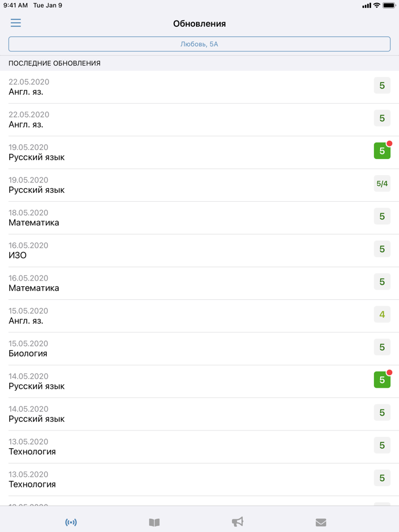Open the hamburger menu
The width and height of the screenshot is (399, 532).
[x=15, y=23]
